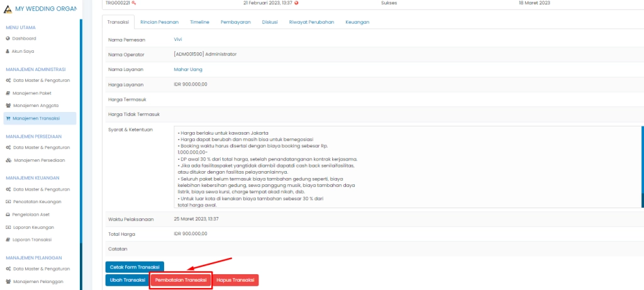This screenshot has width=644, height=290.
Task: Click the Dashboard globe icon in sidebar
Action: (8, 38)
